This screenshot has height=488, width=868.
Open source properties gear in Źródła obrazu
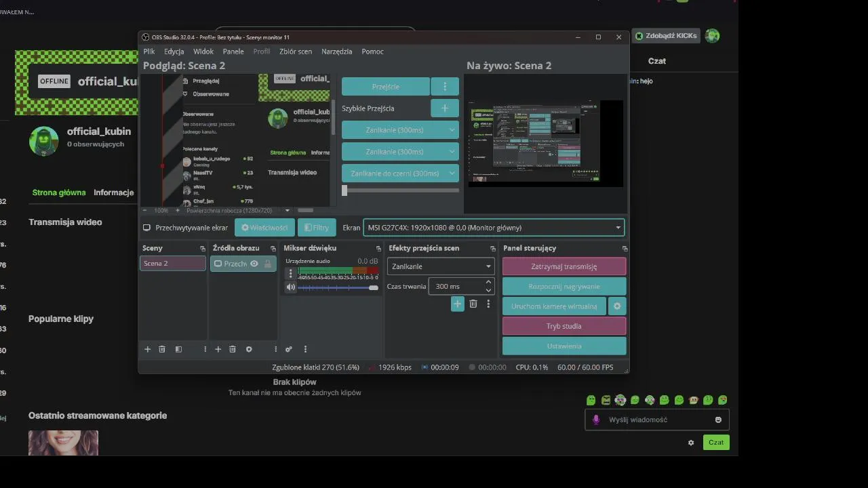click(x=249, y=349)
